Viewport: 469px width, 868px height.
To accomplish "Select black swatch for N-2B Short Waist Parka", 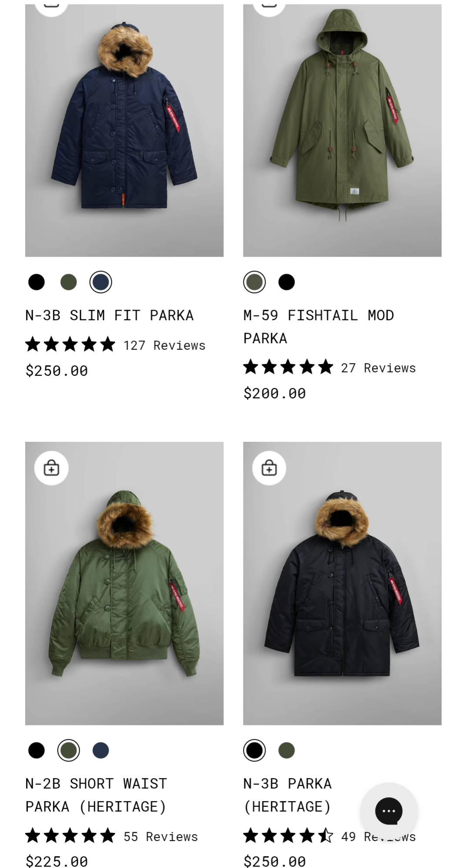I will pyautogui.click(x=37, y=750).
